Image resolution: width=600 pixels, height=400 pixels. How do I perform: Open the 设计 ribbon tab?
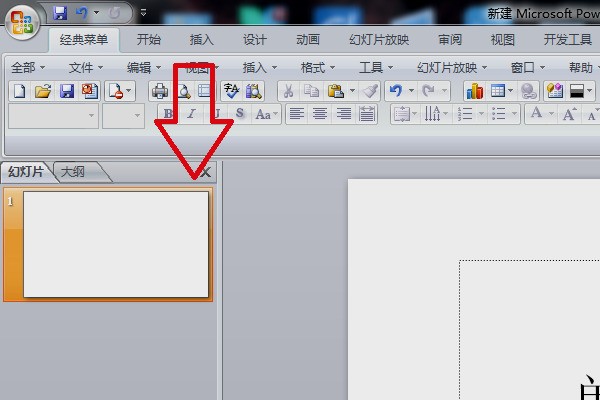pyautogui.click(x=255, y=39)
